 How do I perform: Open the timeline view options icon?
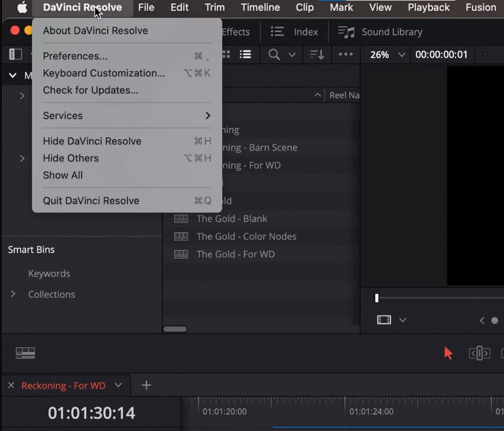coord(25,353)
